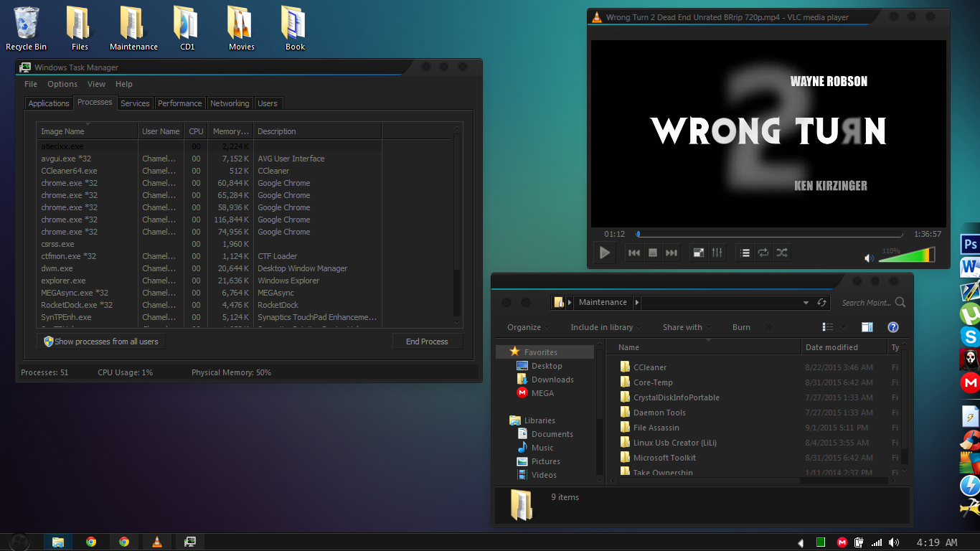
Task: Click Show processes from all users
Action: click(101, 342)
